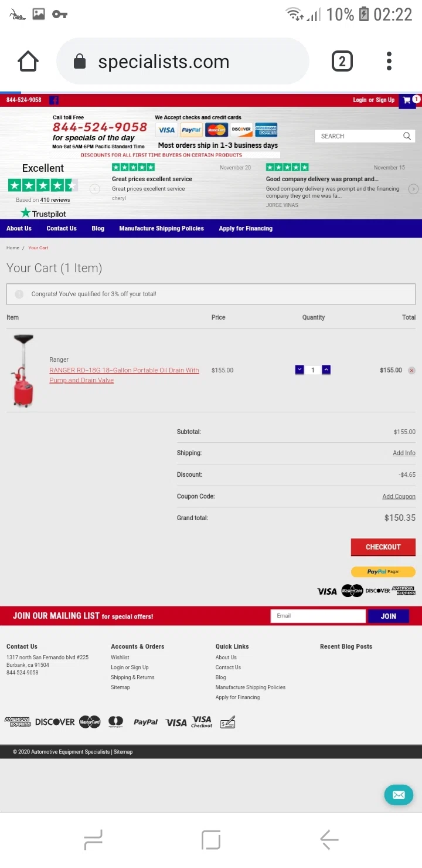Open Blog in Quick Links
This screenshot has height=868, width=422.
coord(220,677)
